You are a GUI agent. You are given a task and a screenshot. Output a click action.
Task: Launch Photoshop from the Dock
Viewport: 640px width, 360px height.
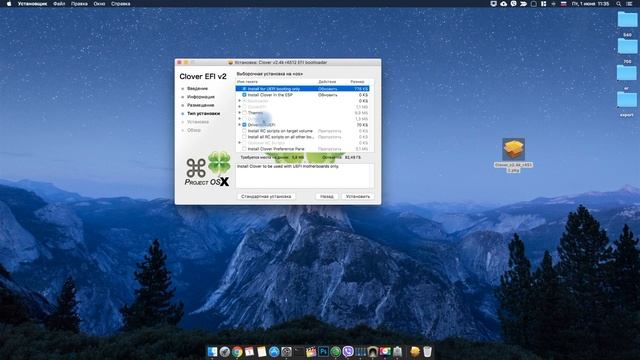click(323, 351)
